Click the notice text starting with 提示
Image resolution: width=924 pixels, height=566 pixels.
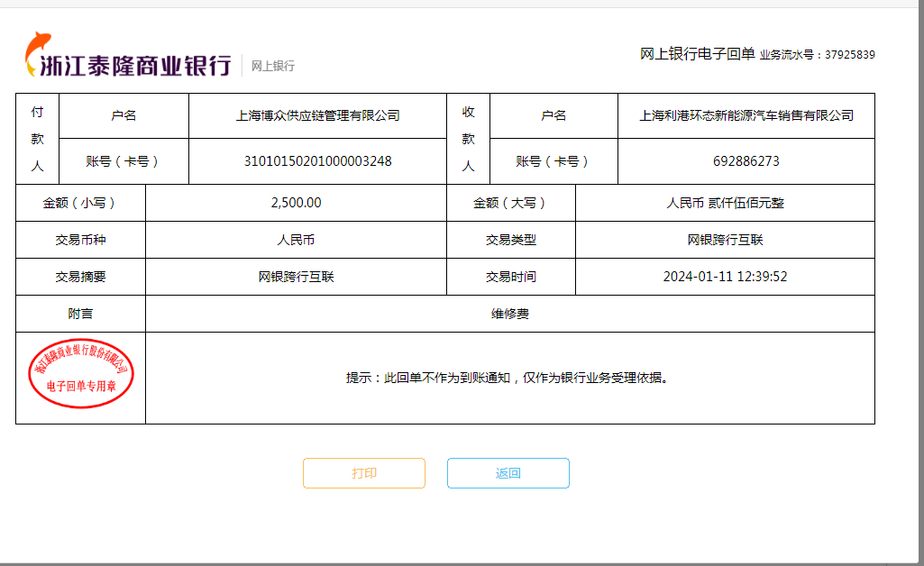(509, 378)
